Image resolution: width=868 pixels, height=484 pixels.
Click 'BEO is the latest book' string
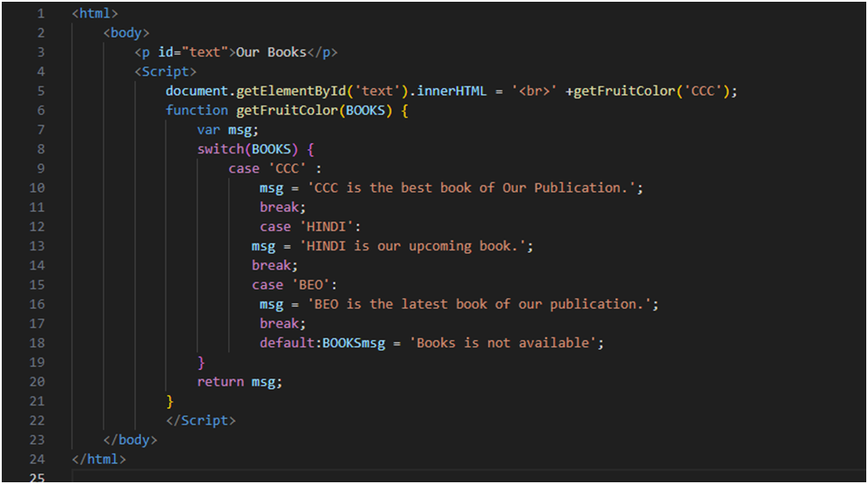click(478, 304)
